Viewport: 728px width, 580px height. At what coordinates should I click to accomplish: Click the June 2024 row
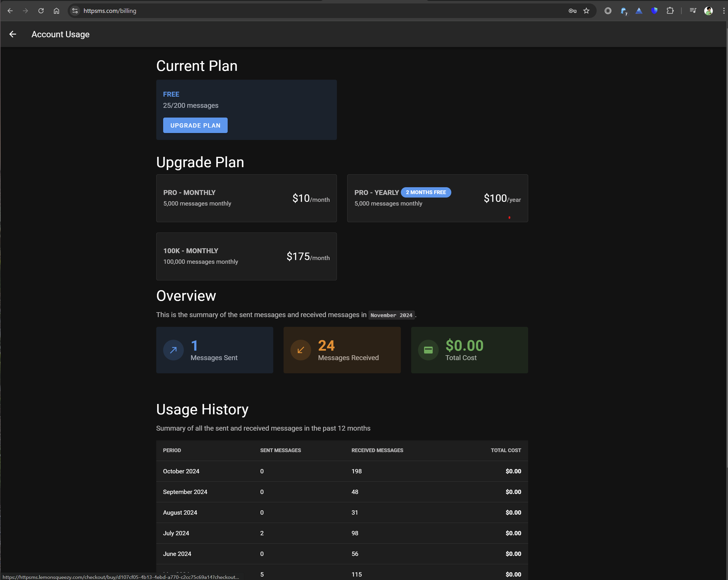coord(342,554)
